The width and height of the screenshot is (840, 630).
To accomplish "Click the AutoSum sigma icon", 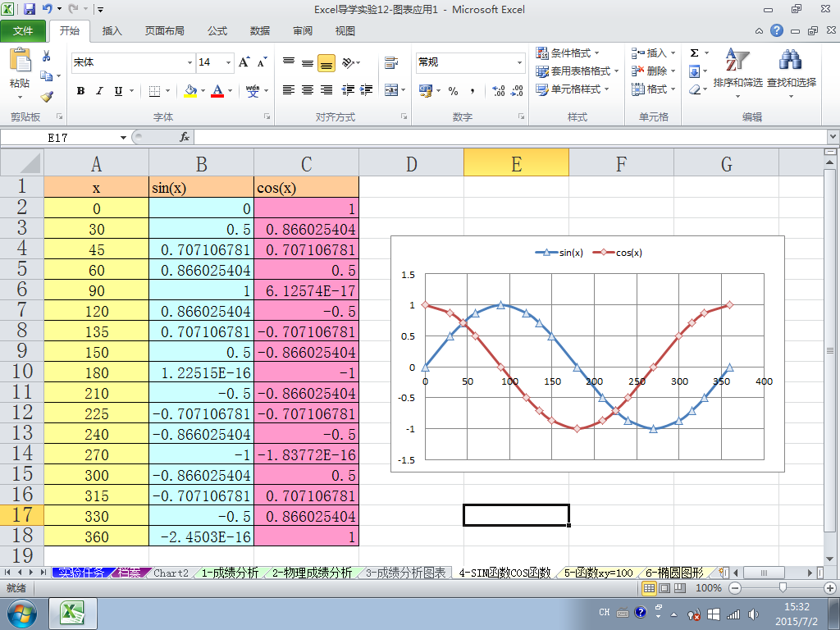I will [x=694, y=53].
